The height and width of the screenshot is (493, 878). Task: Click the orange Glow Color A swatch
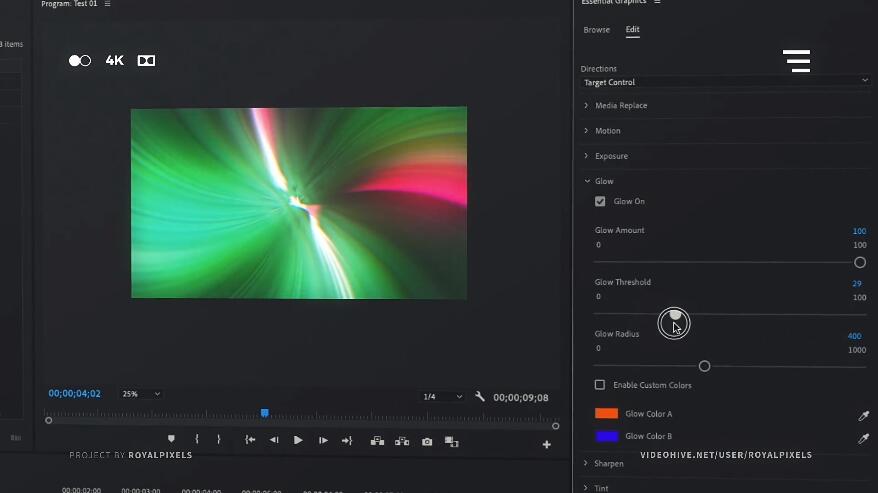pyautogui.click(x=606, y=414)
